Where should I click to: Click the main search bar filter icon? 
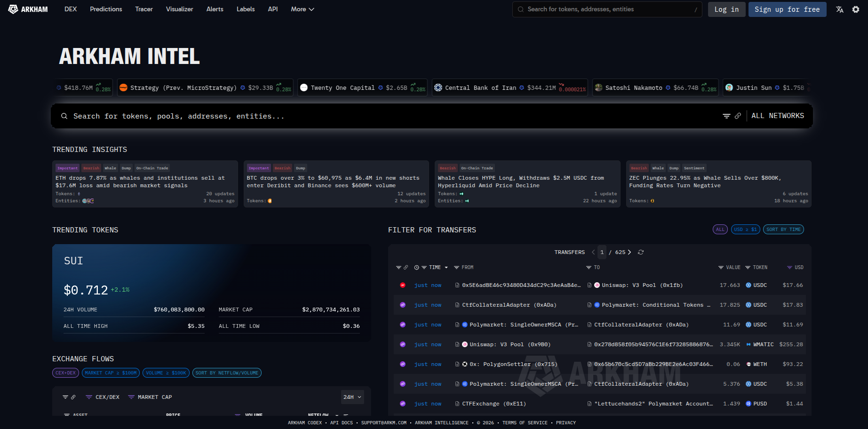726,116
